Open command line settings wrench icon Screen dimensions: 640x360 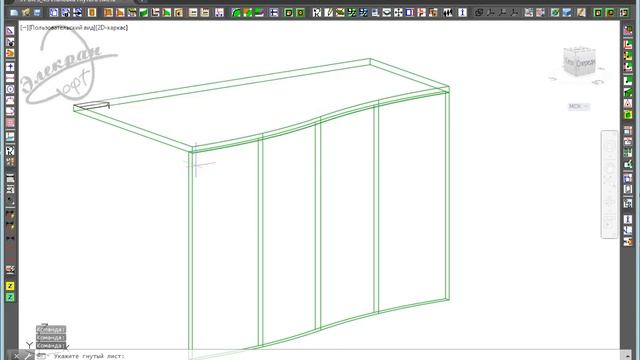28,356
